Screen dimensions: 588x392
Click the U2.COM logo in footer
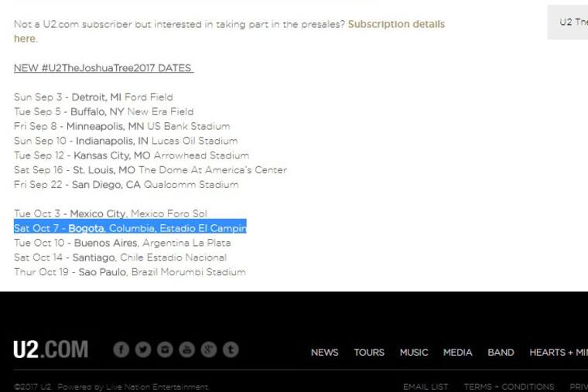pyautogui.click(x=50, y=350)
